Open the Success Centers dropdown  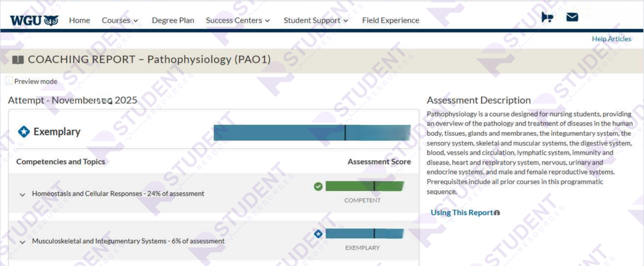[235, 20]
